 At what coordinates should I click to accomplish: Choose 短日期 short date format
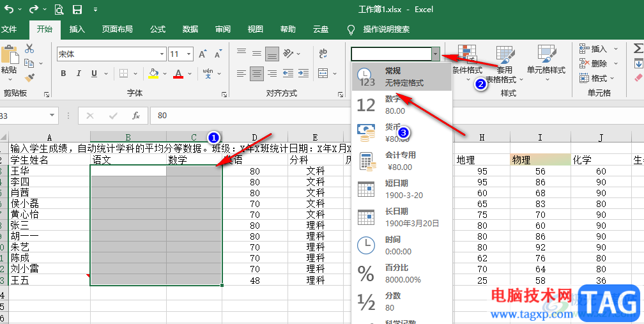pyautogui.click(x=402, y=189)
